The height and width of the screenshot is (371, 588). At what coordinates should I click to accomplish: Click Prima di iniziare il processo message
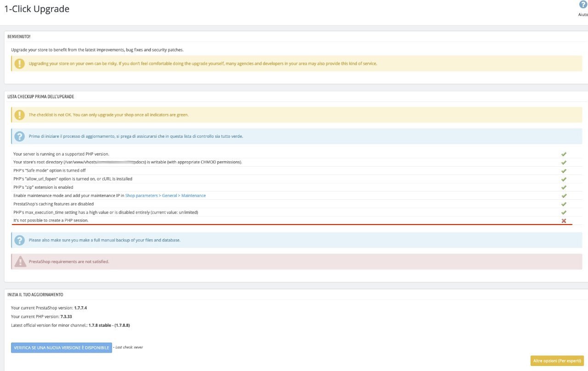pos(136,136)
